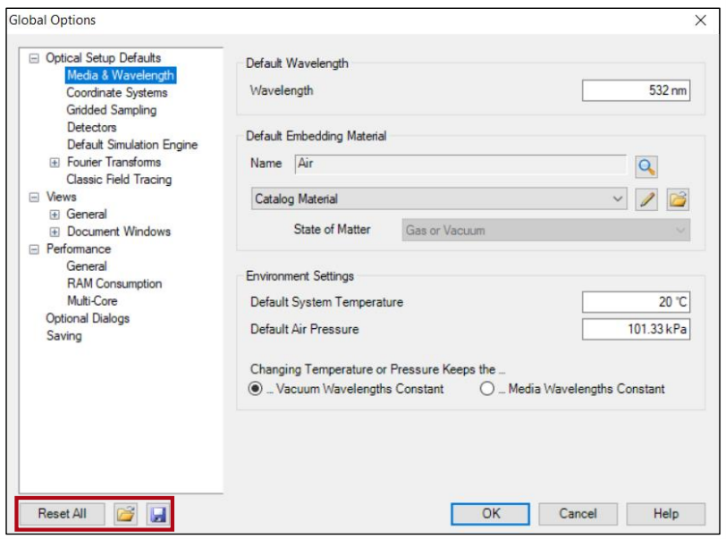
Task: Select General under Performance
Action: tap(87, 266)
